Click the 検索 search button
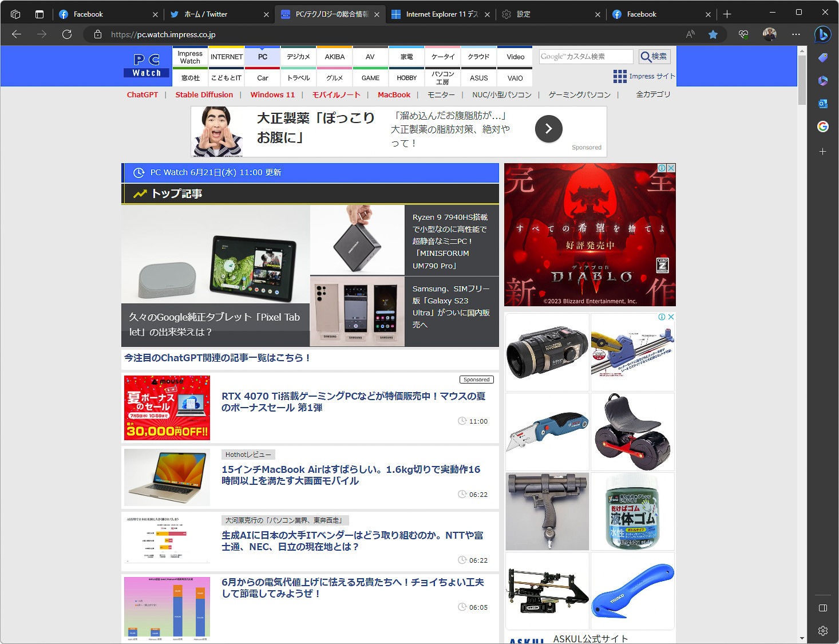Screen dimensions: 839x644 654,56
